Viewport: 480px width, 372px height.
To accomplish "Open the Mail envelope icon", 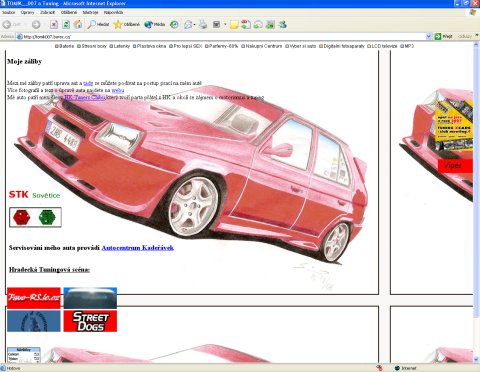I will [188, 24].
